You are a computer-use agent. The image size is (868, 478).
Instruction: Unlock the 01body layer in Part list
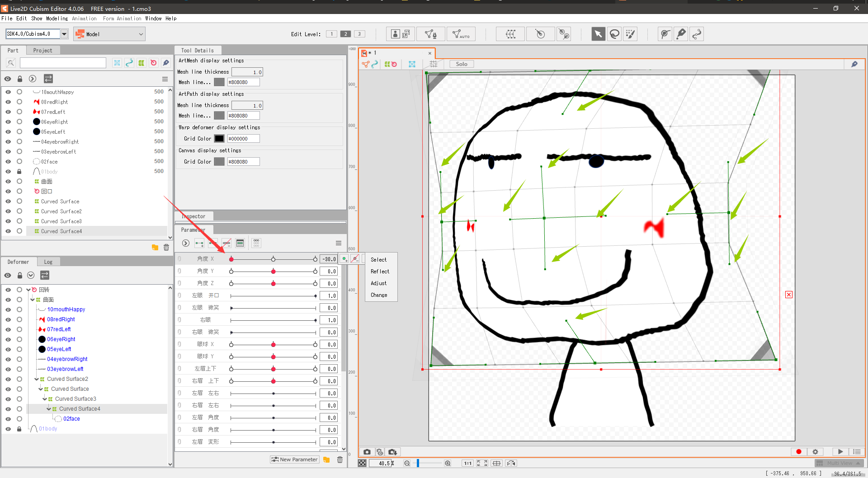tap(19, 171)
